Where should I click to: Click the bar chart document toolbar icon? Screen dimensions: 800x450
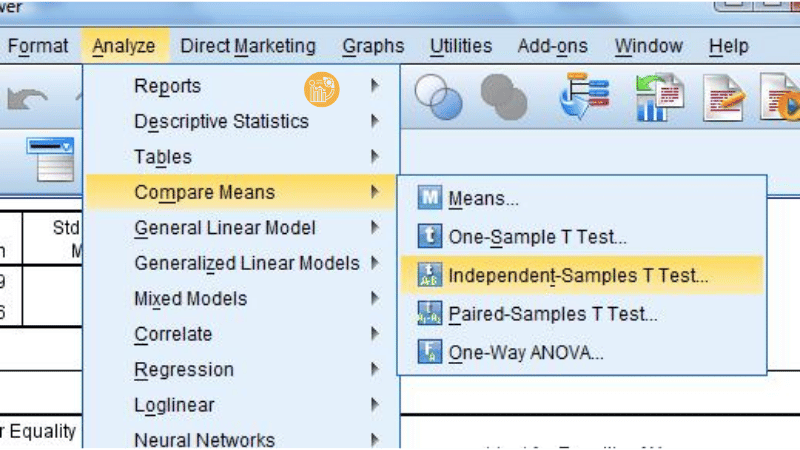(659, 97)
